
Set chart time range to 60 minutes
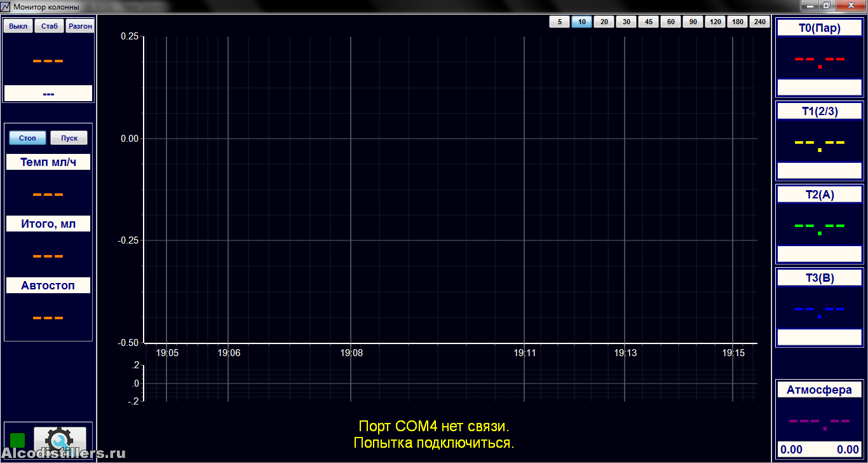point(670,22)
